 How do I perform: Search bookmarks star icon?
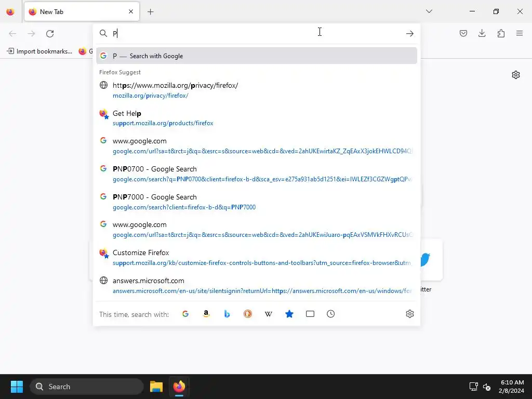click(289, 314)
